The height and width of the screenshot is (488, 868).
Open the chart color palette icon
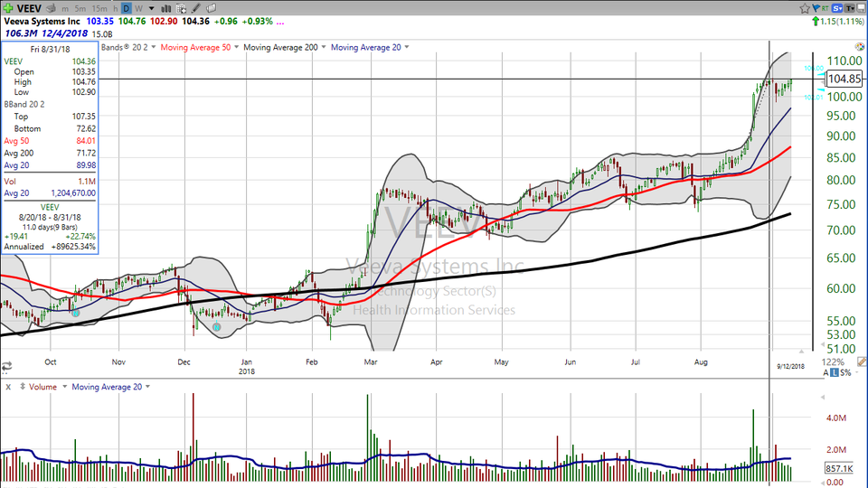[x=859, y=46]
